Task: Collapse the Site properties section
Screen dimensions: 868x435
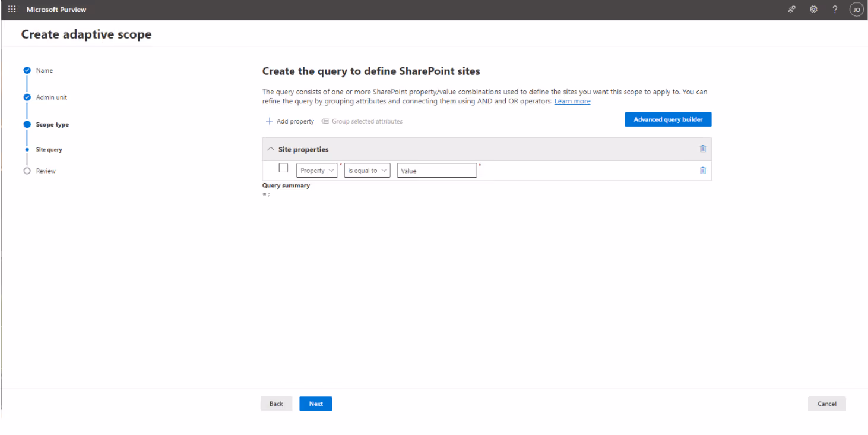Action: tap(271, 149)
